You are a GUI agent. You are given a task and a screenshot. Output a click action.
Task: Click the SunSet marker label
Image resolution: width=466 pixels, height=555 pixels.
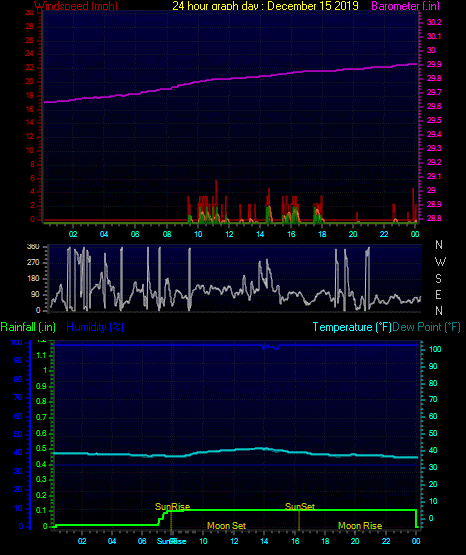[300, 507]
